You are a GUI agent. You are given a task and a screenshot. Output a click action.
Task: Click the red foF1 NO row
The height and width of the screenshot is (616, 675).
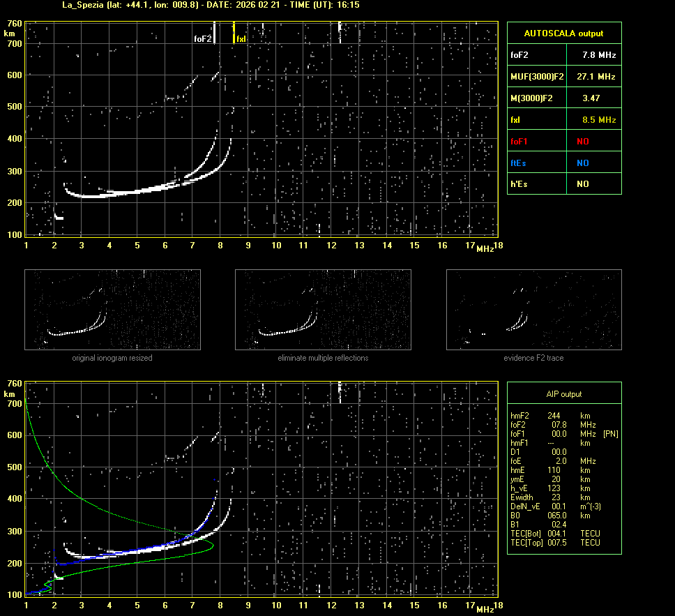pyautogui.click(x=563, y=141)
